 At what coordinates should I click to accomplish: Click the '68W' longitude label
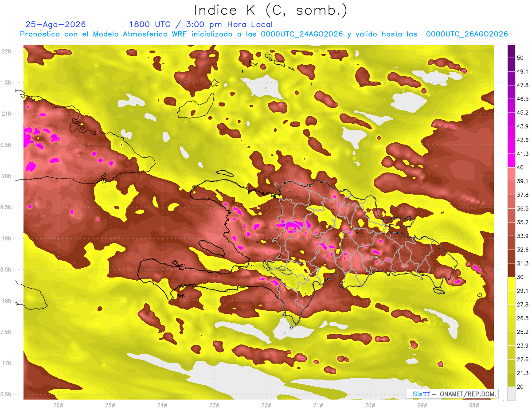point(474,405)
